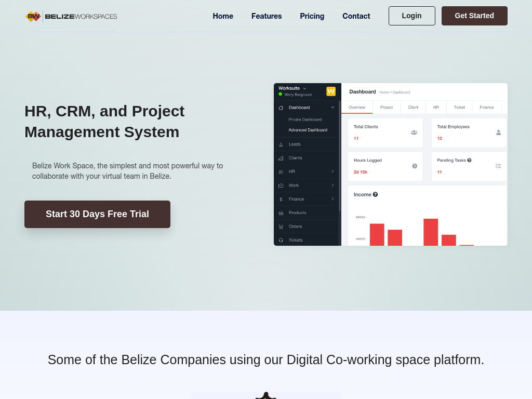Click the Total Clients group icon
Screen dimensions: 532x399
(x=414, y=132)
